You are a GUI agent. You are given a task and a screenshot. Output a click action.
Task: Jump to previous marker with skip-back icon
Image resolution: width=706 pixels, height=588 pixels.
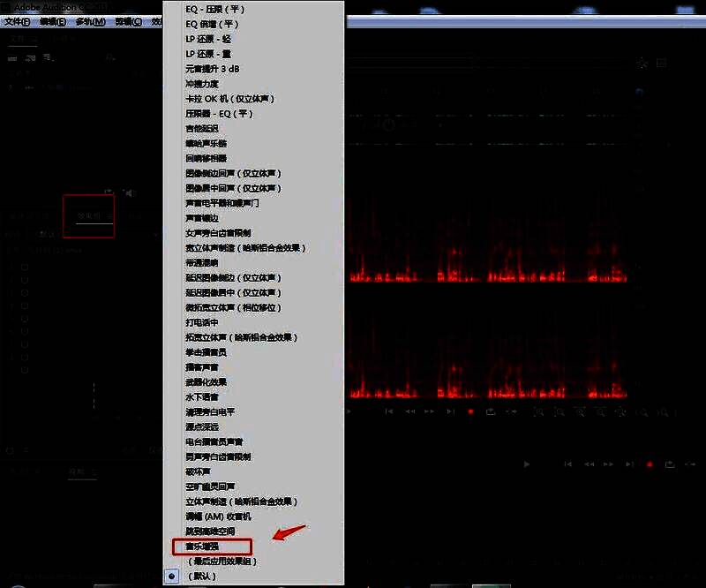[x=388, y=411]
